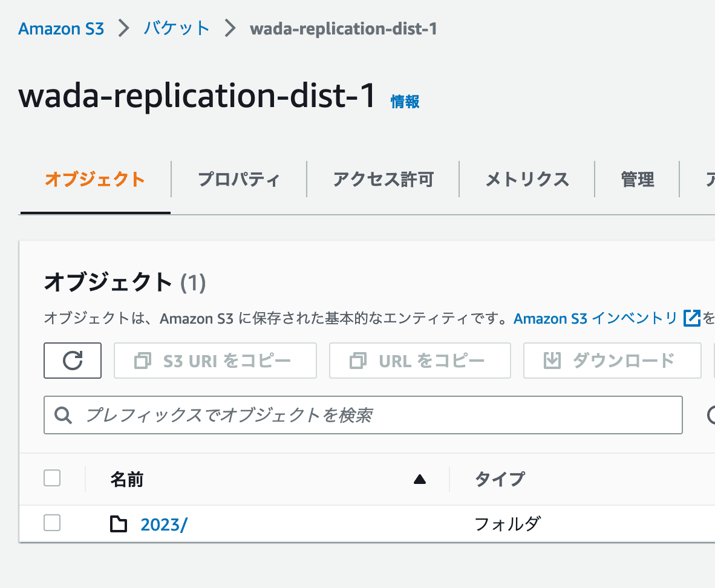The image size is (715, 588).
Task: Click the folder icon beside 2023/
Action: pyautogui.click(x=119, y=524)
